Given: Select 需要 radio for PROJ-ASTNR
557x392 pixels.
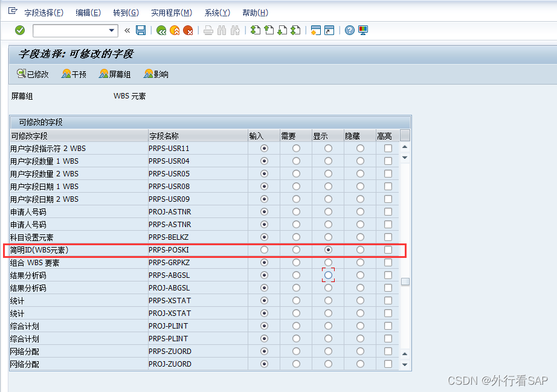Looking at the screenshot, I should (296, 212).
